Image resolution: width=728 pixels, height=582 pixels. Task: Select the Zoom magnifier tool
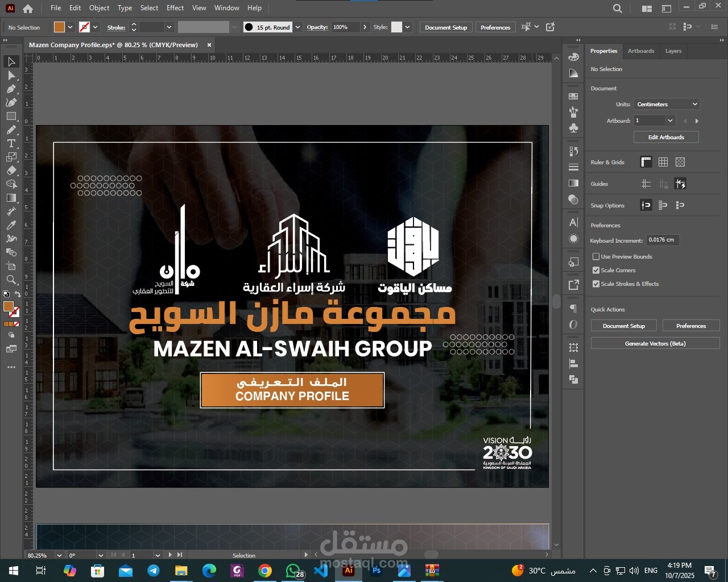coord(11,280)
